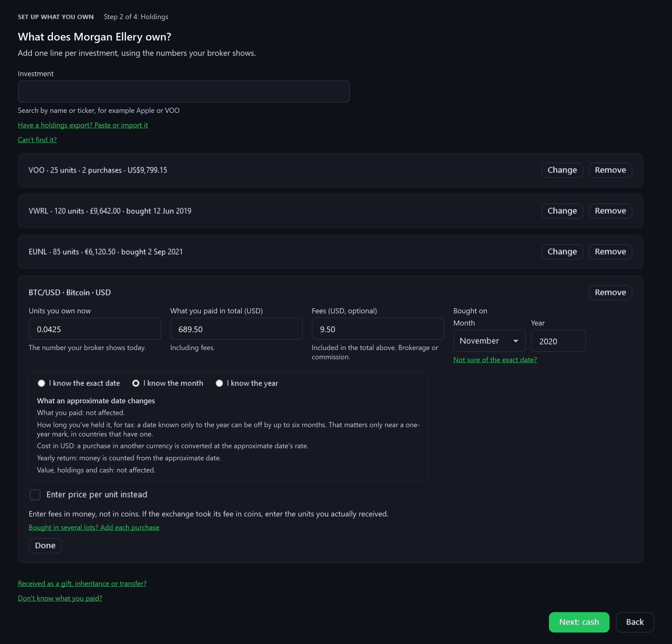Remove the VWRL holding

[x=610, y=211]
